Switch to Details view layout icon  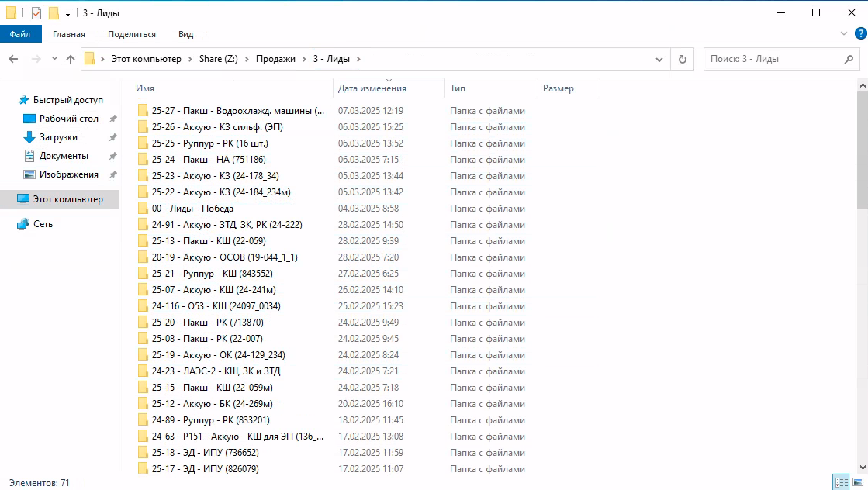841,482
